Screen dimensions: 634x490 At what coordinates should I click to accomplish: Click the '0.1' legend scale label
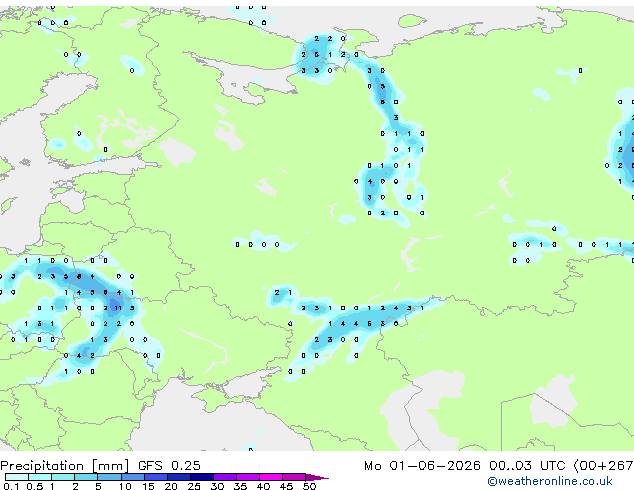[x=11, y=486]
